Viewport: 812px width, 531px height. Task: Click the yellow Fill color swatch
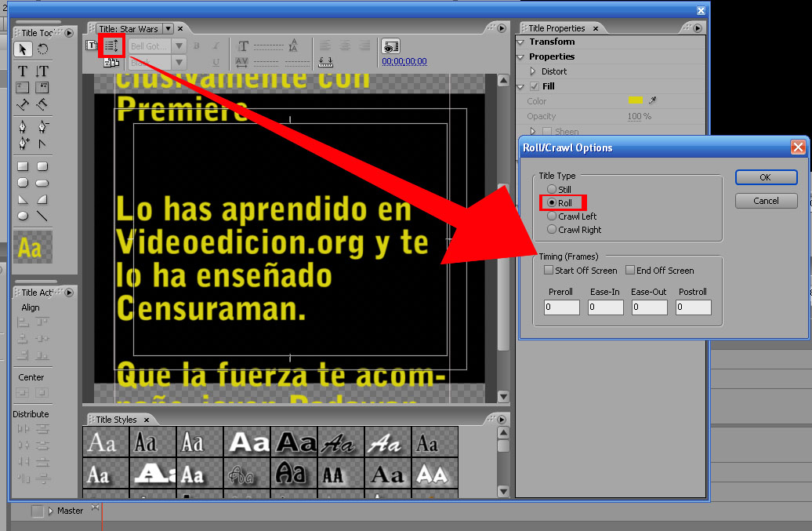point(635,101)
